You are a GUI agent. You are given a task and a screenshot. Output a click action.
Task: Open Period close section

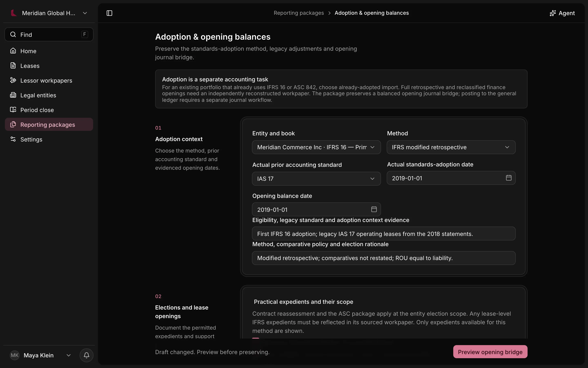(49, 110)
